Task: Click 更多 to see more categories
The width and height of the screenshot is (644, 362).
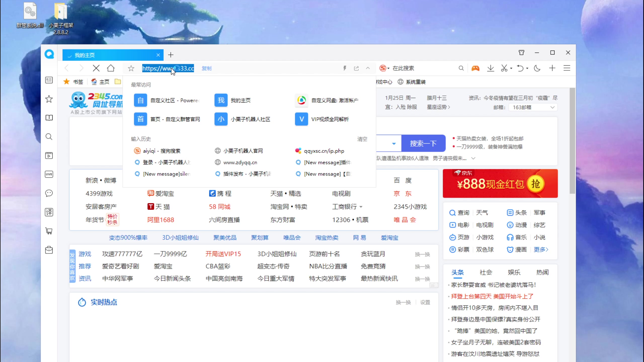Action: tap(541, 249)
